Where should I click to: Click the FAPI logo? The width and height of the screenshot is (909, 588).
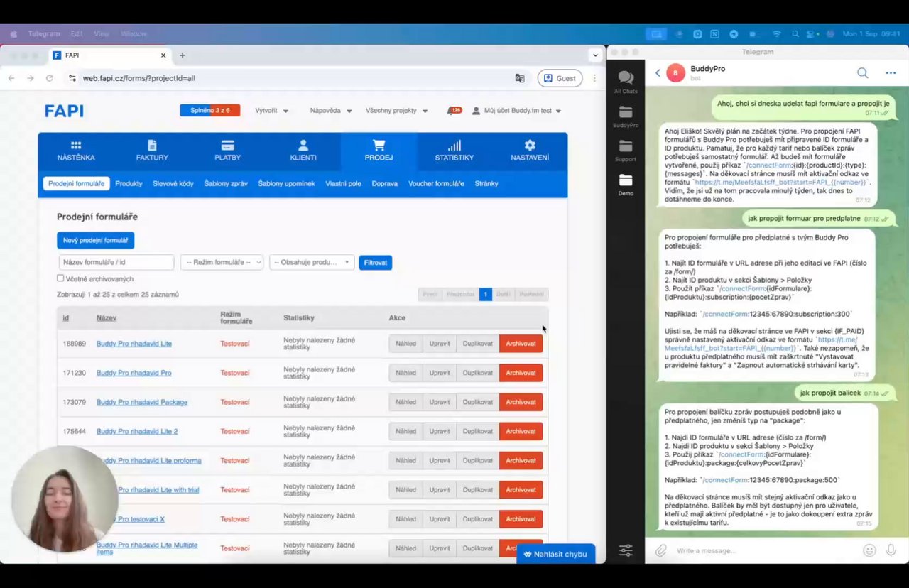coord(64,111)
